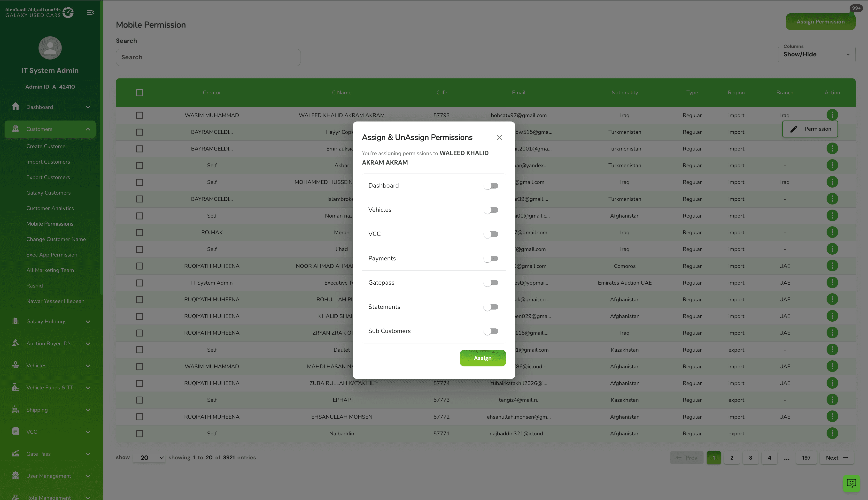
Task: Expand the Vehicles sidebar chevron
Action: point(88,366)
